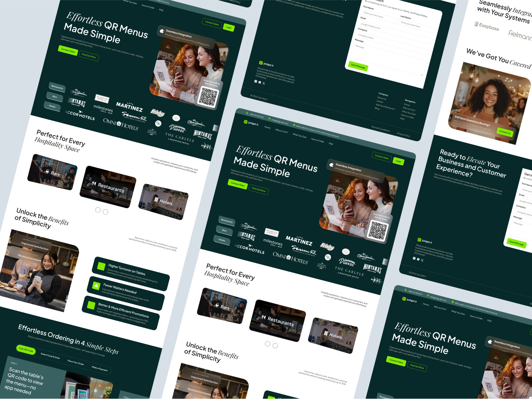Click the QR code tile in the center mockup hero image
This screenshot has width=532, height=399.
tap(378, 230)
